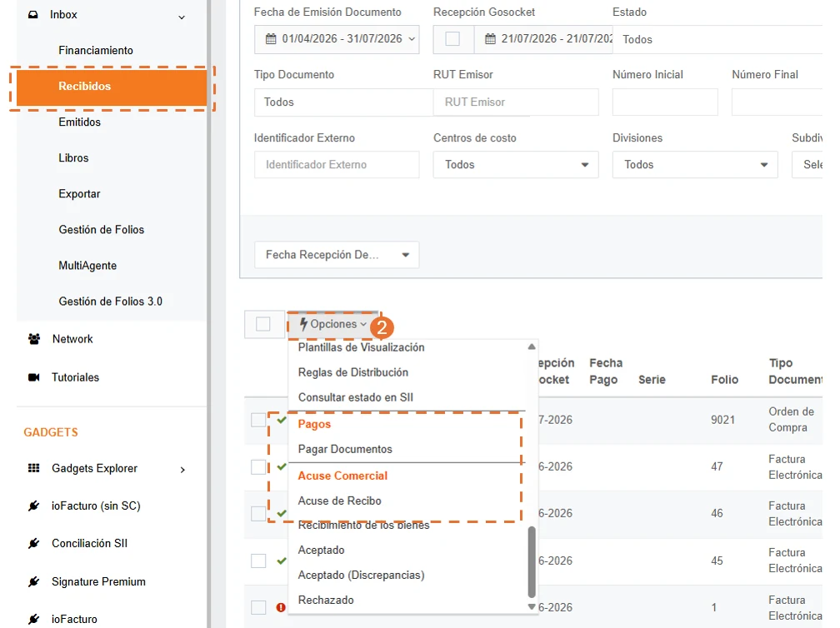
Task: Toggle the select-all checkbox beside Opciones
Action: 263,324
